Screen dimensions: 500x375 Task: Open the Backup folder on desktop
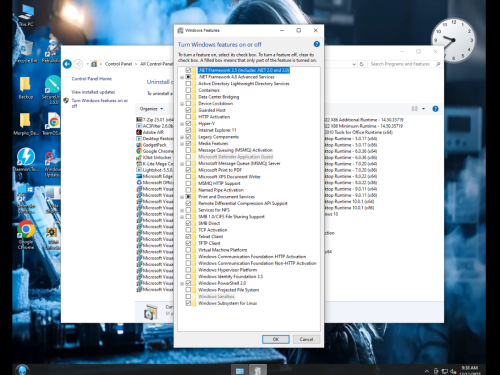(x=26, y=88)
